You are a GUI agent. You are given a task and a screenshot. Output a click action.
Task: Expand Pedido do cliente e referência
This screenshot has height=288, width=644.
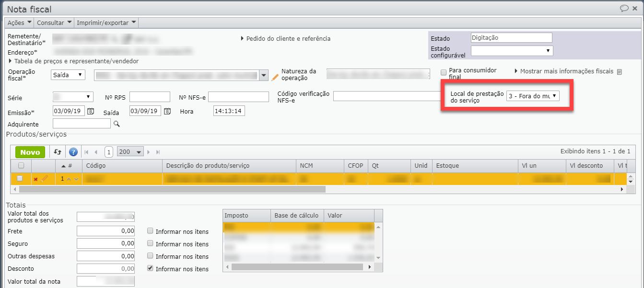[x=285, y=38]
